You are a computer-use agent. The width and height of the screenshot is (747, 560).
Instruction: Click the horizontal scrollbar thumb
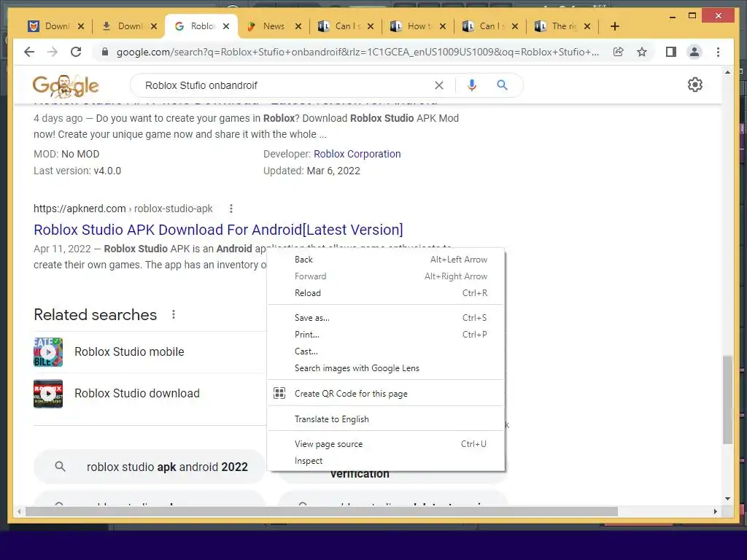322,511
